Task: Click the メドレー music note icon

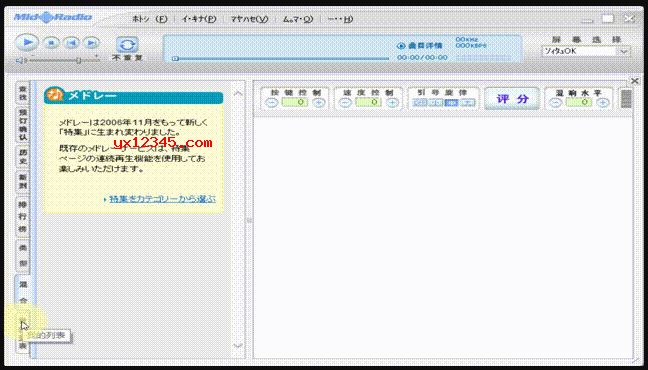Action: [54, 95]
